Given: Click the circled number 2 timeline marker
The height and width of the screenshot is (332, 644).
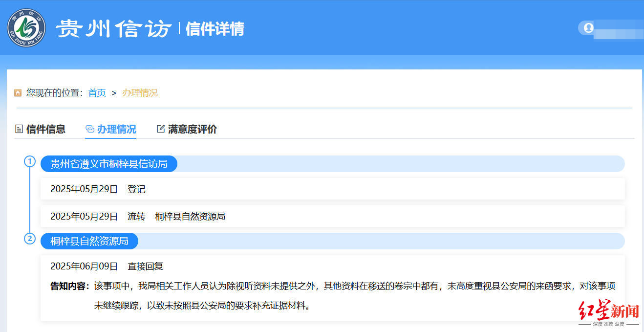Looking at the screenshot, I should [30, 238].
